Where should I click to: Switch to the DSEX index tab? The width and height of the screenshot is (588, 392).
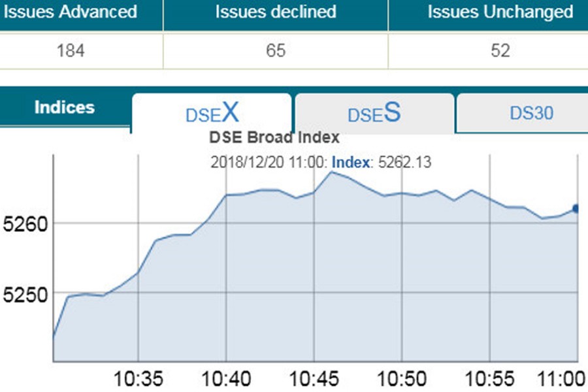tap(212, 114)
